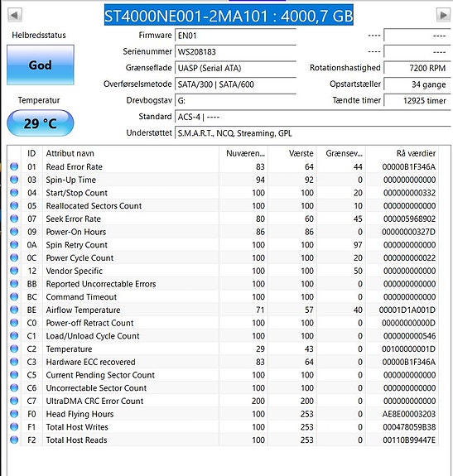
Task: Click worst value 57 of Airflow Temperature
Action: pos(309,310)
